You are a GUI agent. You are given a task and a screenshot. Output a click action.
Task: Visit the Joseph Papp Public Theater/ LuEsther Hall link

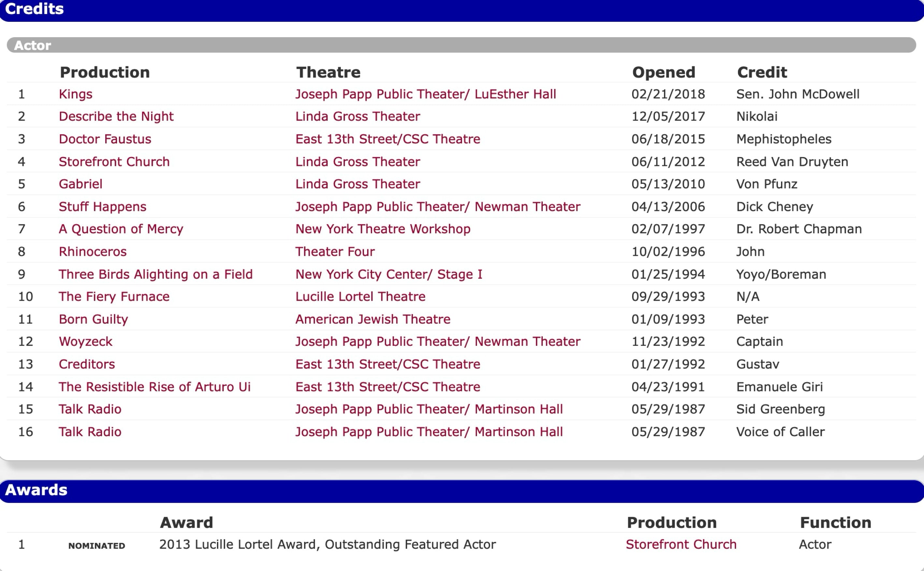426,94
